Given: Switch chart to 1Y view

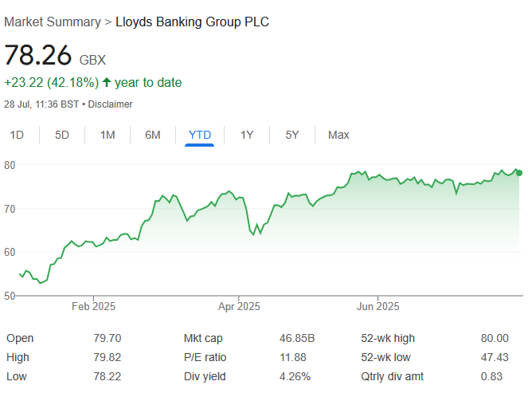Looking at the screenshot, I should [247, 135].
